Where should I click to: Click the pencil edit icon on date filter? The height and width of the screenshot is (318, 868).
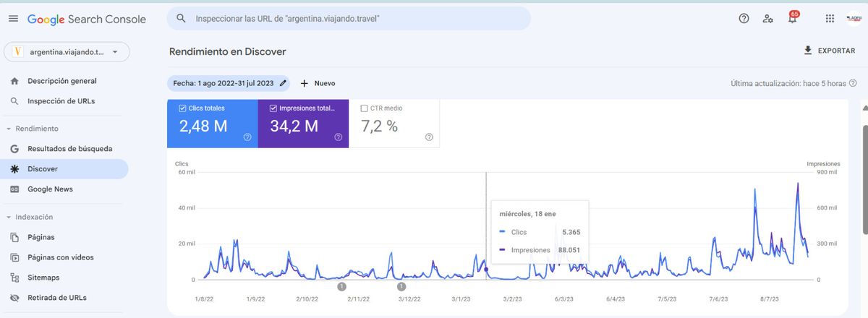click(x=283, y=83)
